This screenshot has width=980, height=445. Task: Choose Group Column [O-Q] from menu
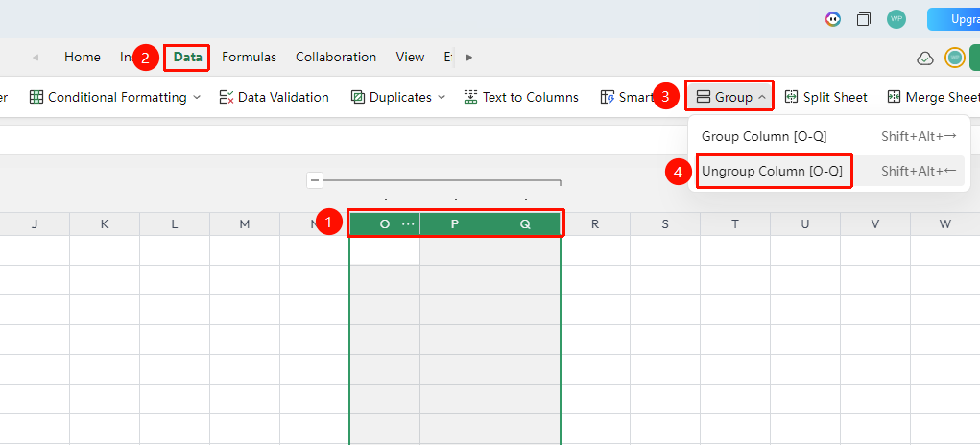(x=828, y=137)
